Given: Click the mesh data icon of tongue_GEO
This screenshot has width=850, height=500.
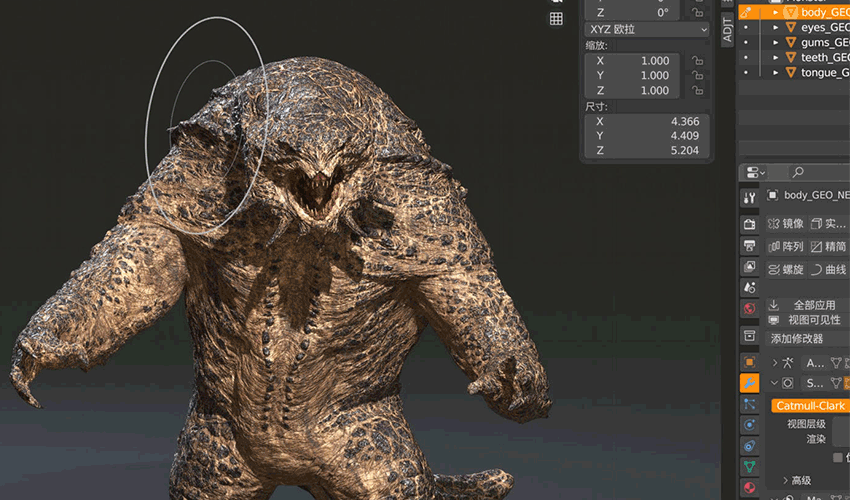Looking at the screenshot, I should [x=791, y=72].
